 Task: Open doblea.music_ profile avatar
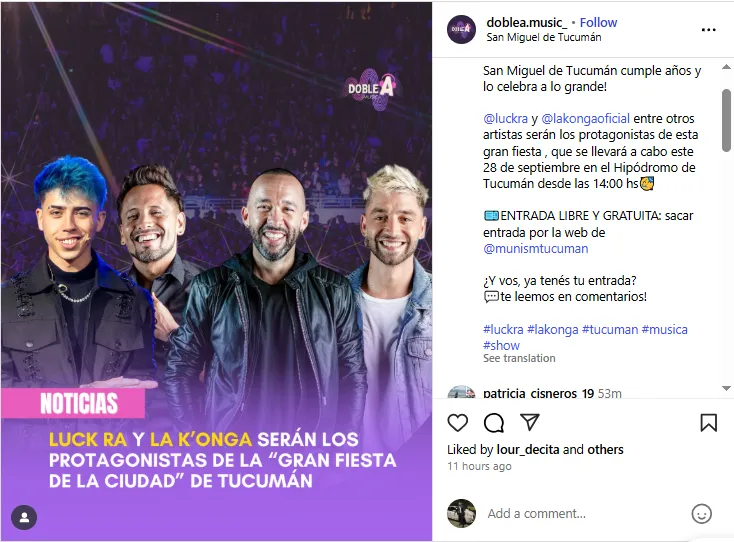click(x=461, y=29)
